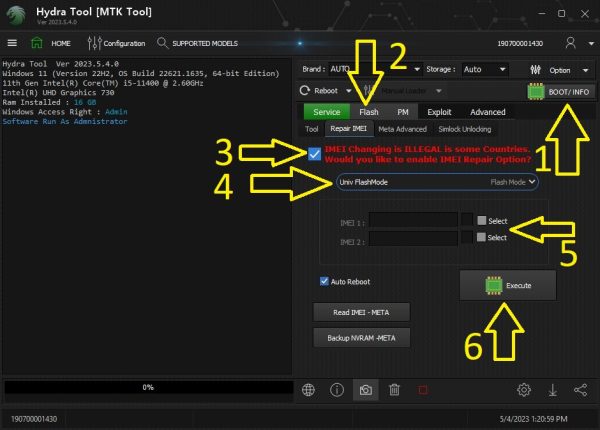Toggle the Auto Reboot checkbox

[x=324, y=281]
